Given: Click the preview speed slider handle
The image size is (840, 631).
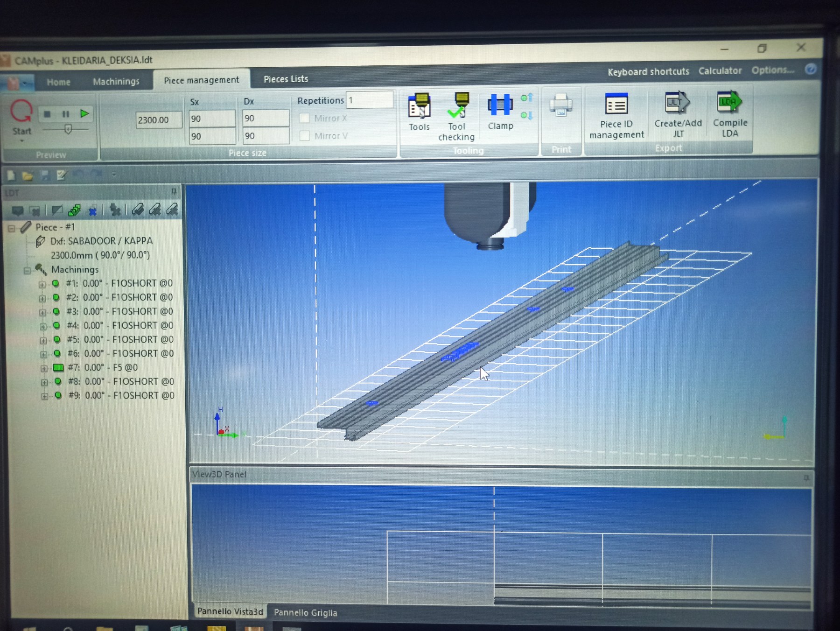Looking at the screenshot, I should click(x=68, y=129).
